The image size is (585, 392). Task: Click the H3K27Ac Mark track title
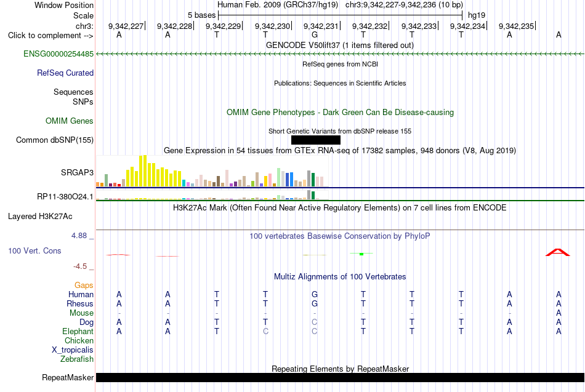point(340,208)
